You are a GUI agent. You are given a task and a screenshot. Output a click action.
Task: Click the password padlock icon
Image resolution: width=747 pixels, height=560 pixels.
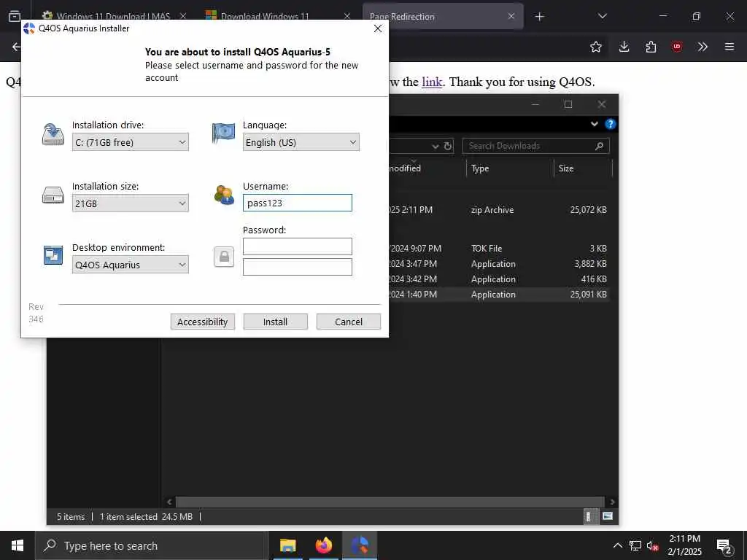223,257
